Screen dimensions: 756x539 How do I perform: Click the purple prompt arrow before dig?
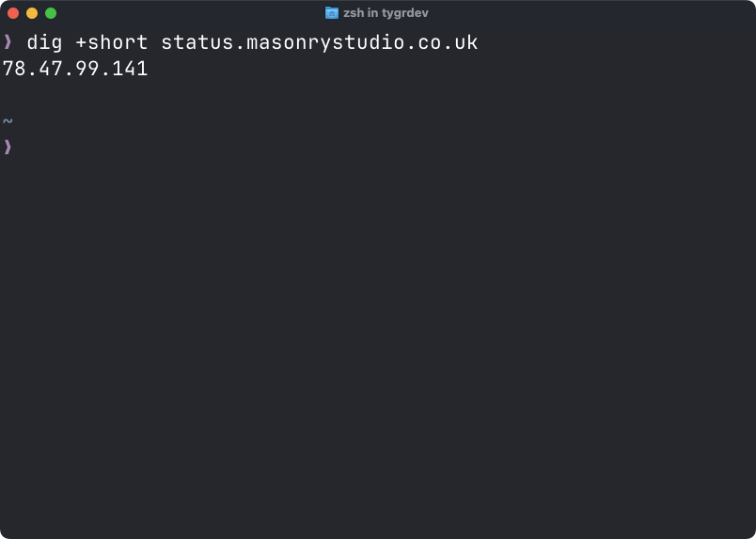[x=8, y=42]
